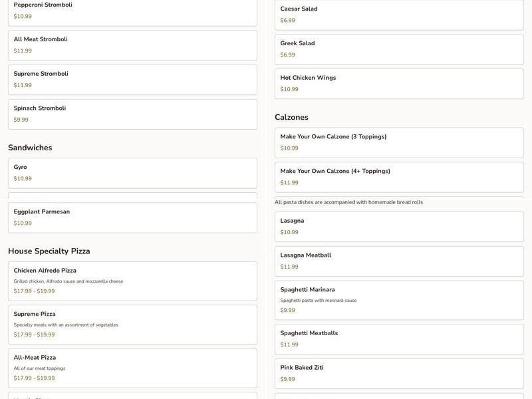Open the Lasagna Meatball pasta item
532x399 pixels.
399,261
